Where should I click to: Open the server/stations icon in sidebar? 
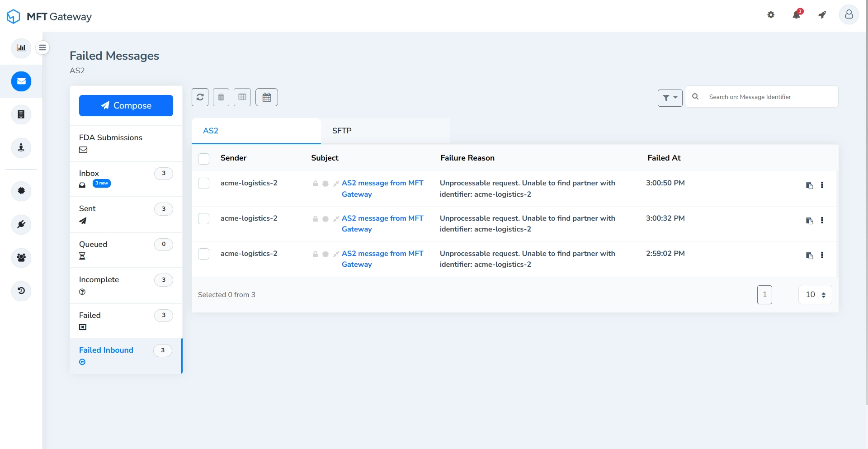pyautogui.click(x=21, y=114)
